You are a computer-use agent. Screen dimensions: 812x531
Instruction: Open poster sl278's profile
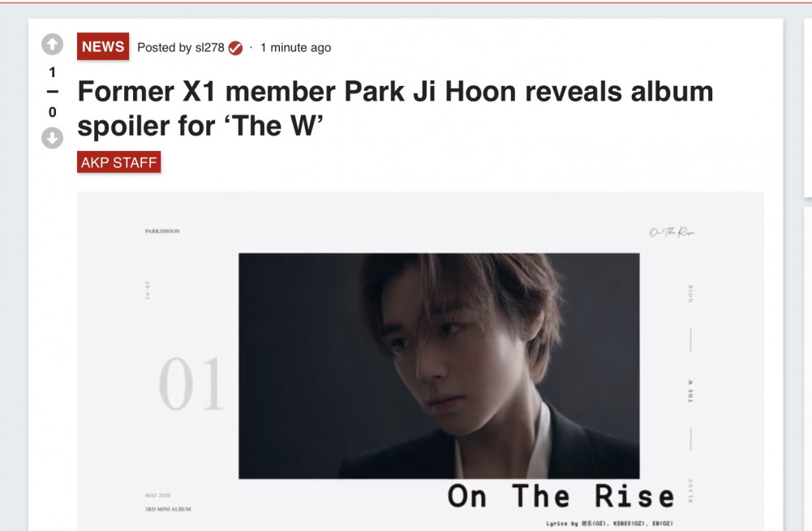click(210, 48)
